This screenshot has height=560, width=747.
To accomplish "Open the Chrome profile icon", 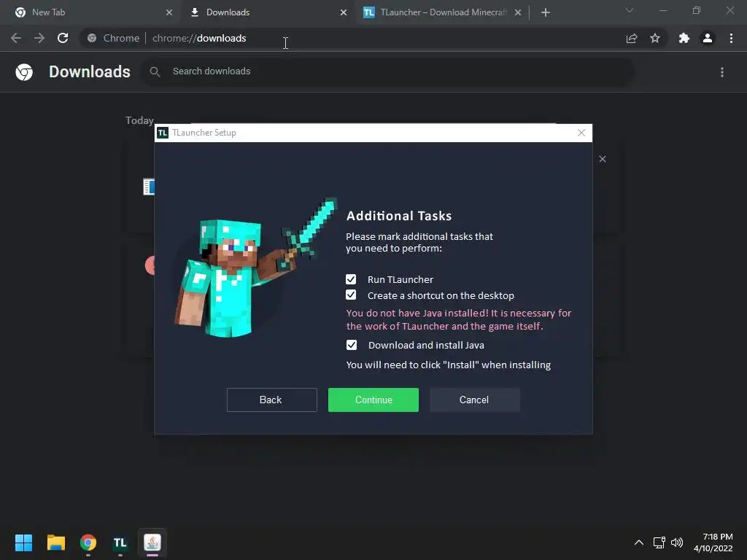I will pos(708,38).
